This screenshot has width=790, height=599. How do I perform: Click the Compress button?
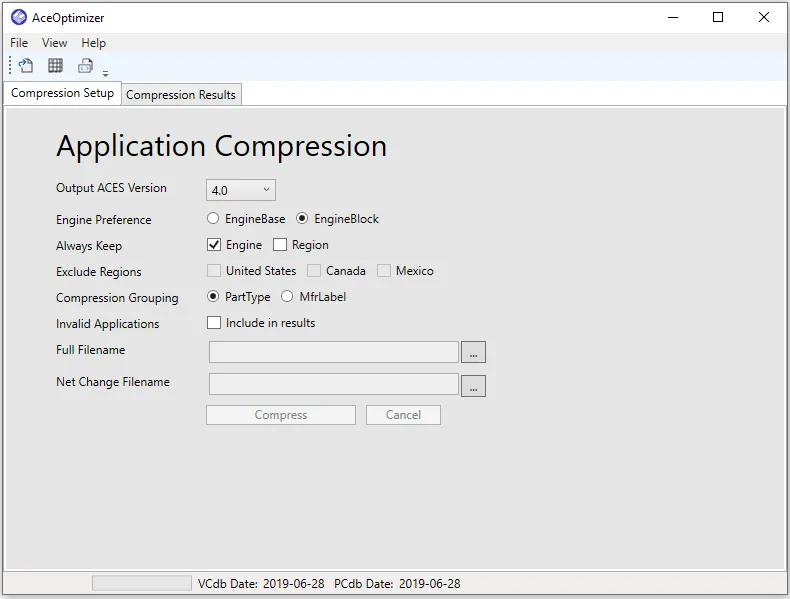tap(281, 415)
